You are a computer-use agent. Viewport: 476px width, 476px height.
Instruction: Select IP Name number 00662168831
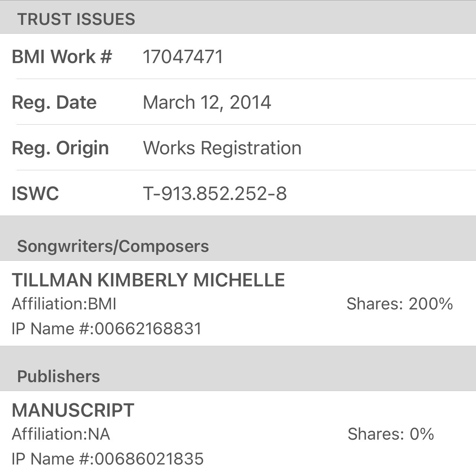pyautogui.click(x=148, y=329)
